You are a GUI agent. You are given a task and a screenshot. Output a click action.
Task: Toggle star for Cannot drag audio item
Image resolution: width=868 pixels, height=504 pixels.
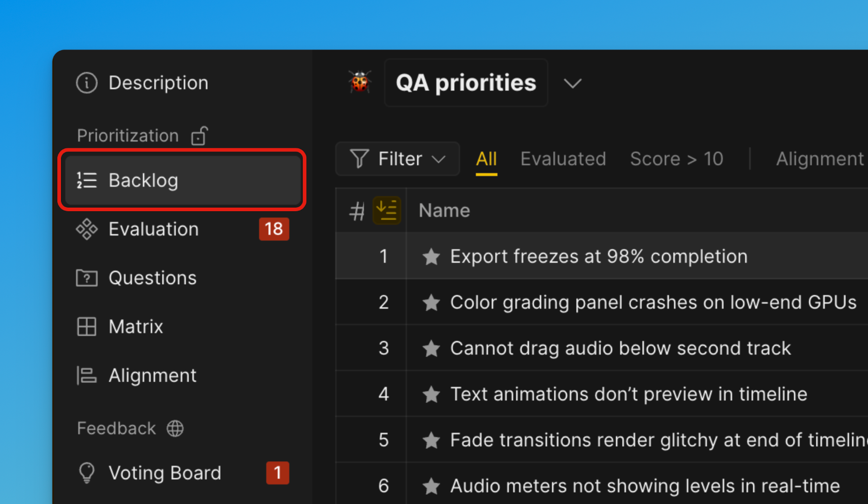431,349
